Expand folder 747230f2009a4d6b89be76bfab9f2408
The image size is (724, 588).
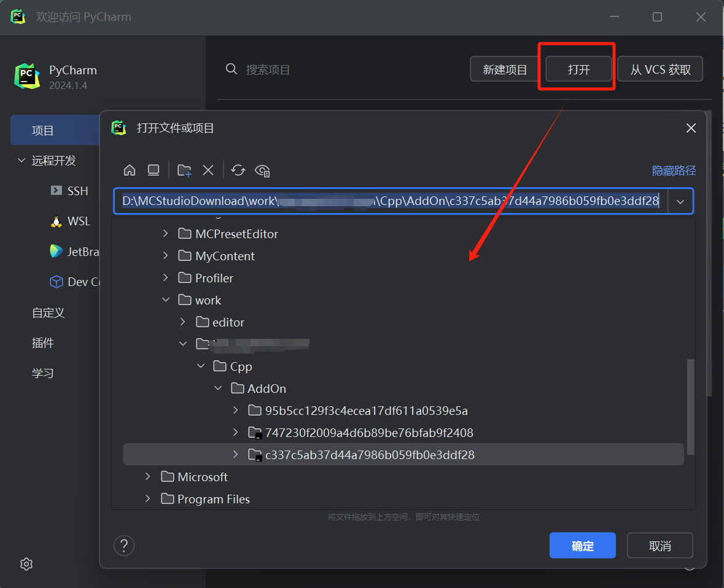pos(235,432)
